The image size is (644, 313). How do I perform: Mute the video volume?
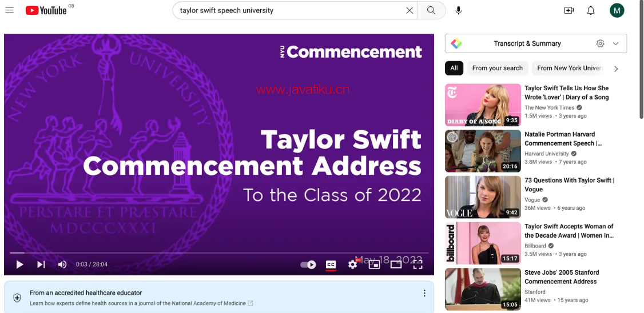(62, 264)
